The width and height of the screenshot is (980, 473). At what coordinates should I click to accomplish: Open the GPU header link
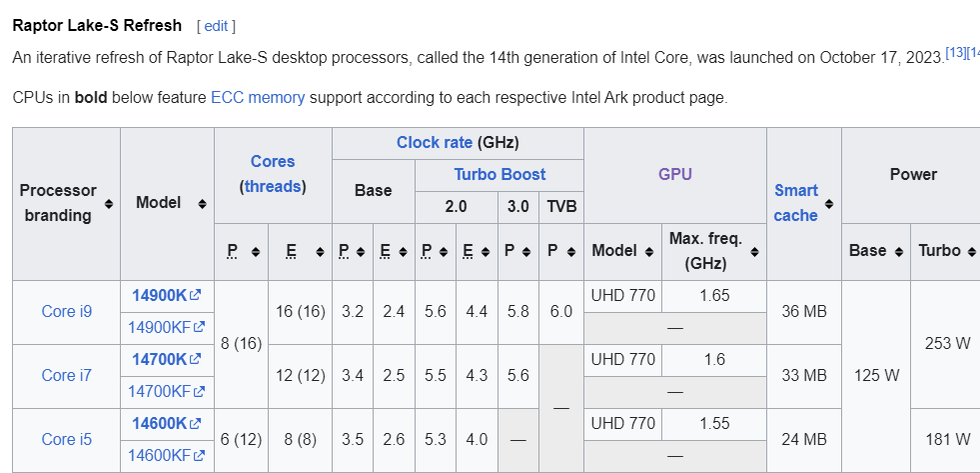tap(675, 175)
